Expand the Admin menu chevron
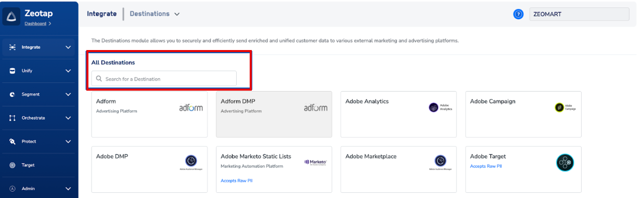 (68, 189)
